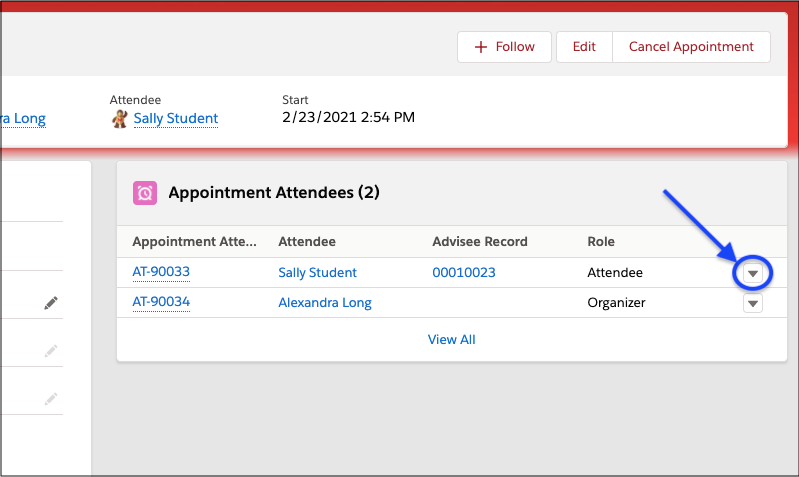Open attendee record AT-90034

click(x=161, y=302)
